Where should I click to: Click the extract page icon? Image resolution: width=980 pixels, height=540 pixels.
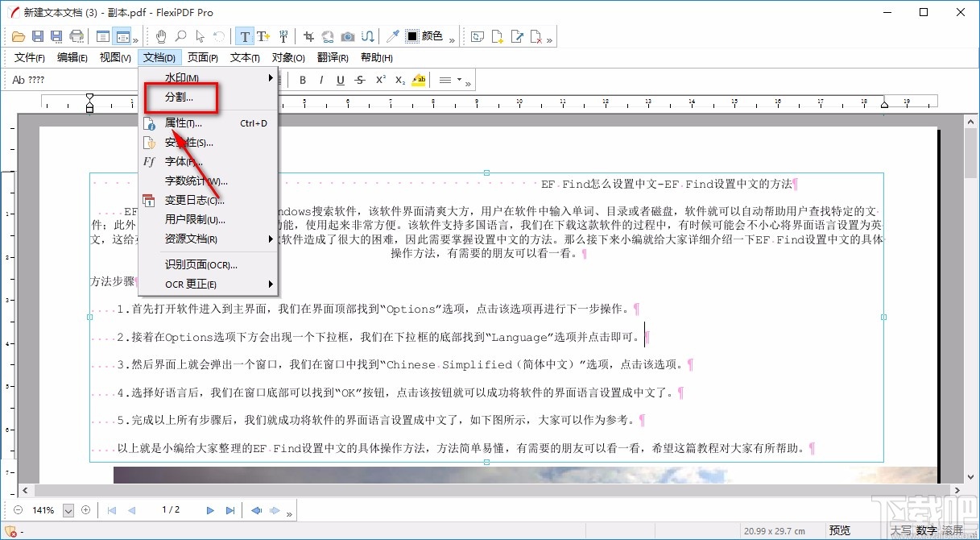coord(517,36)
